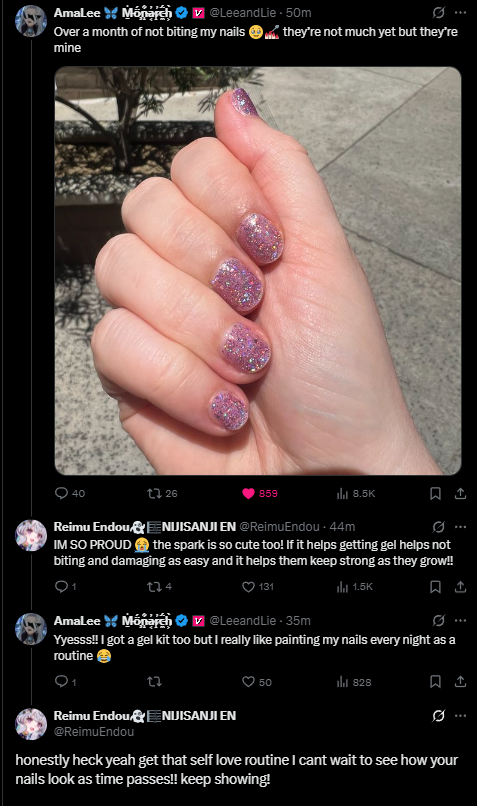
Task: Open more options on bottom Reimu tweet
Action: coord(461,716)
